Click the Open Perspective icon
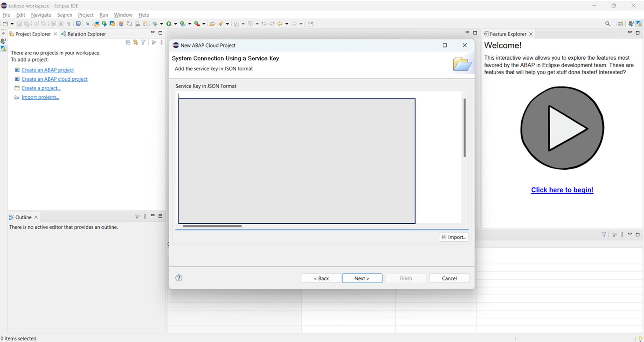The height and width of the screenshot is (342, 644). 620,24
